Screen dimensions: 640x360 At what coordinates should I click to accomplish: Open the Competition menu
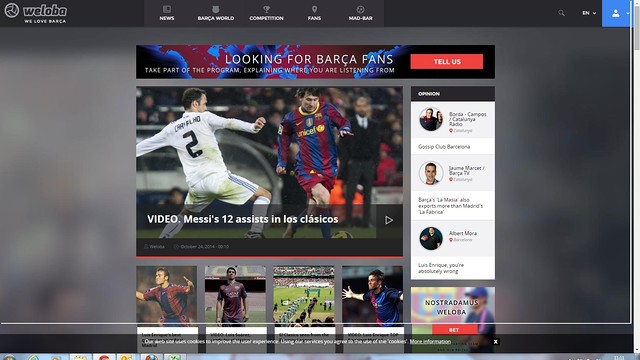click(x=267, y=13)
